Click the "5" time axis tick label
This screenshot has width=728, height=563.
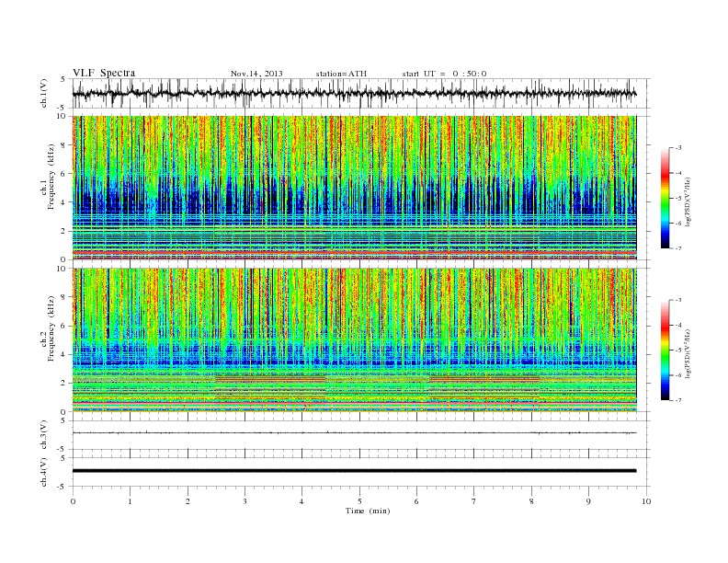[359, 501]
